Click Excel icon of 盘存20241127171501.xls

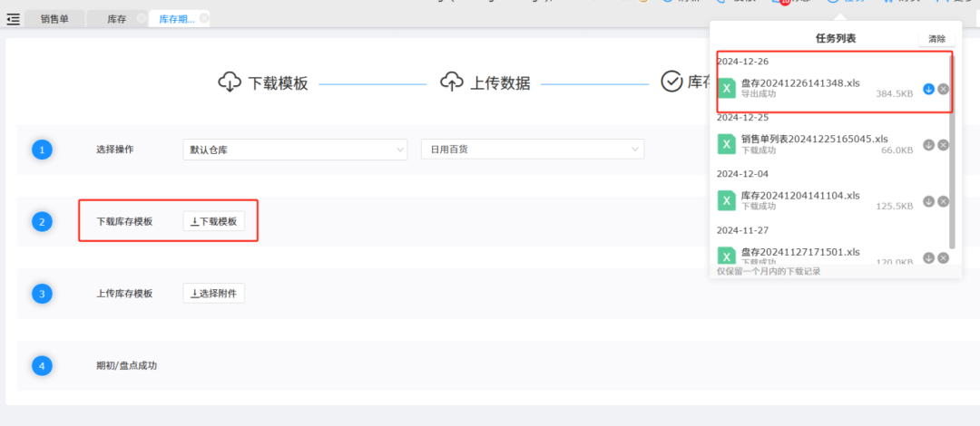[x=726, y=256]
